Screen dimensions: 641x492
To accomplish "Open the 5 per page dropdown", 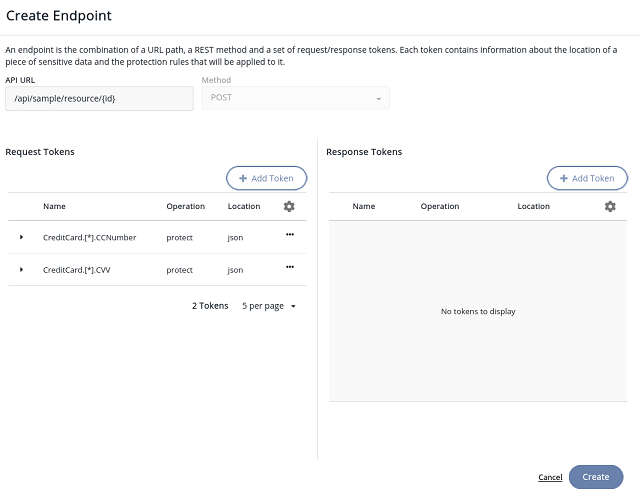I will click(269, 306).
